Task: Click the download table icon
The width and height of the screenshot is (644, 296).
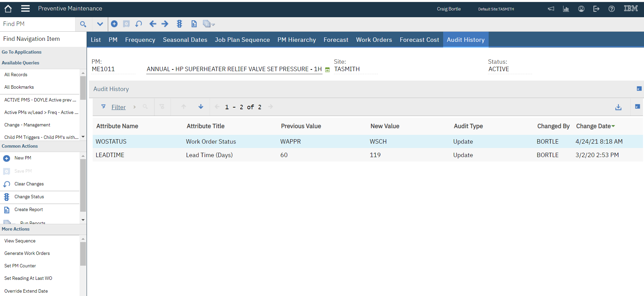Action: point(618,107)
